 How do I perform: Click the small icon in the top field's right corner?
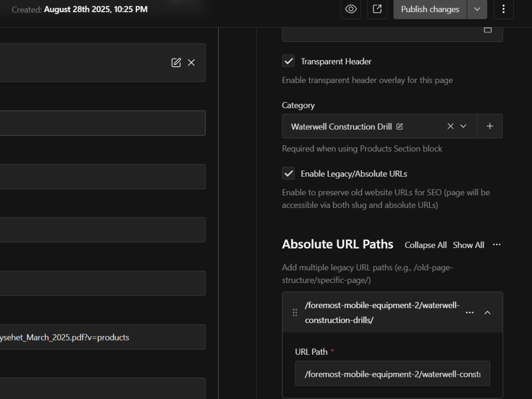[x=487, y=30]
